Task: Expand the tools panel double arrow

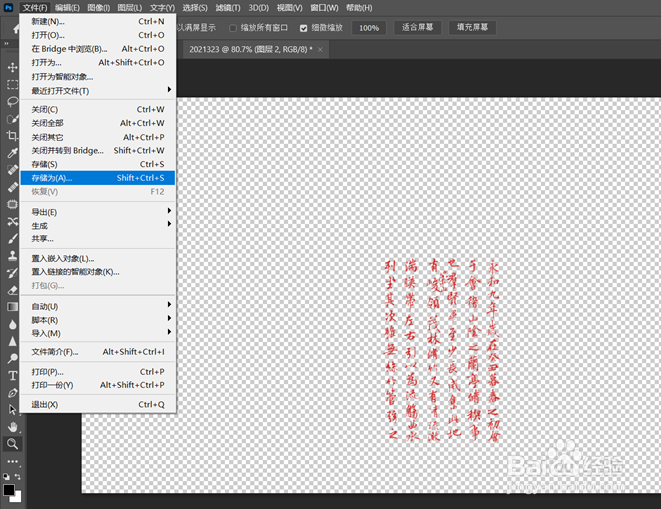Action: click(6, 43)
